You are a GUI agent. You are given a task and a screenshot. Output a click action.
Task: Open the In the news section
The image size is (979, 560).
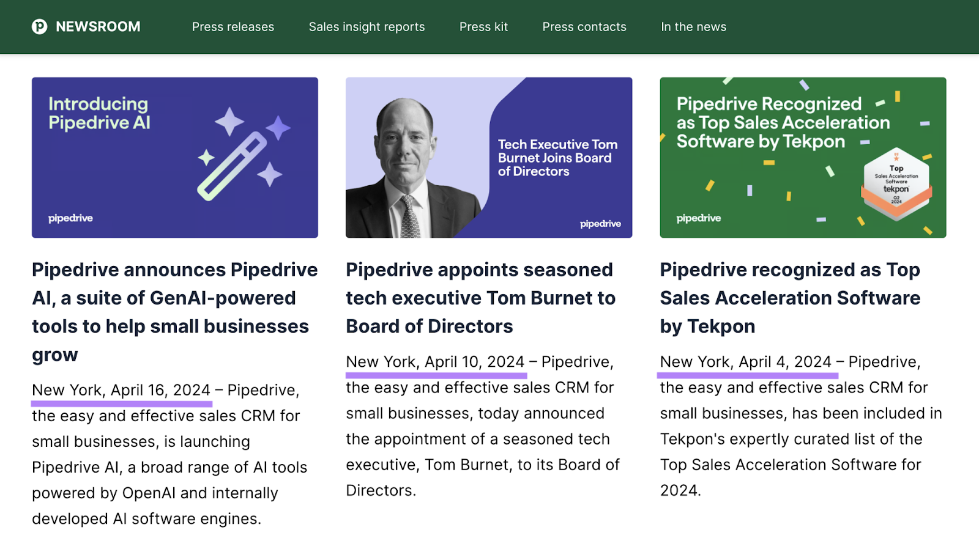coord(693,26)
